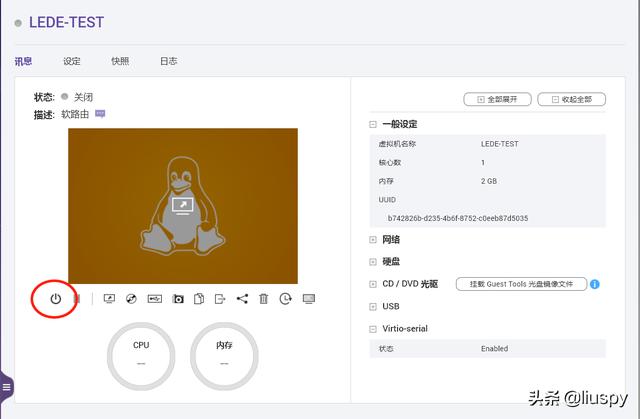640x419 pixels.
Task: Click the CPU usage gauge
Action: (141, 356)
